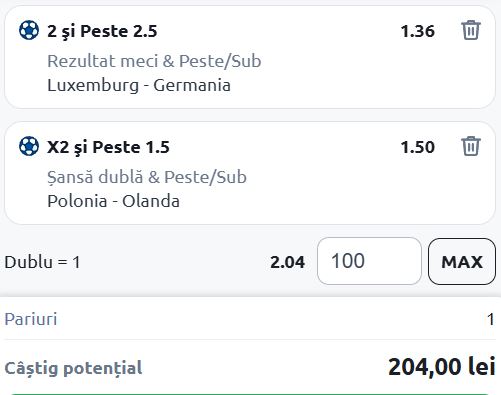Click the Câștig potențial label

[73, 368]
